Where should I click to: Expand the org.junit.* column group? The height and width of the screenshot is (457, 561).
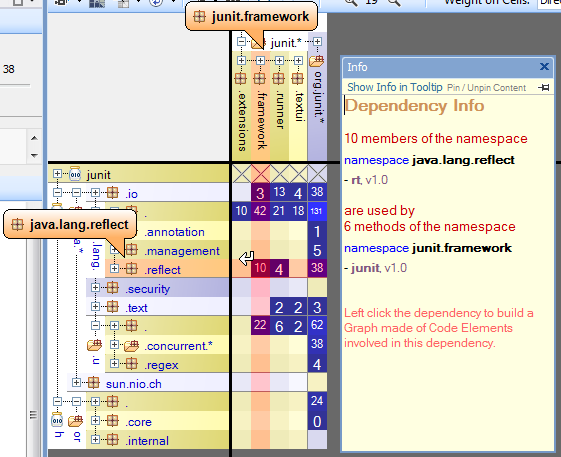tap(317, 42)
